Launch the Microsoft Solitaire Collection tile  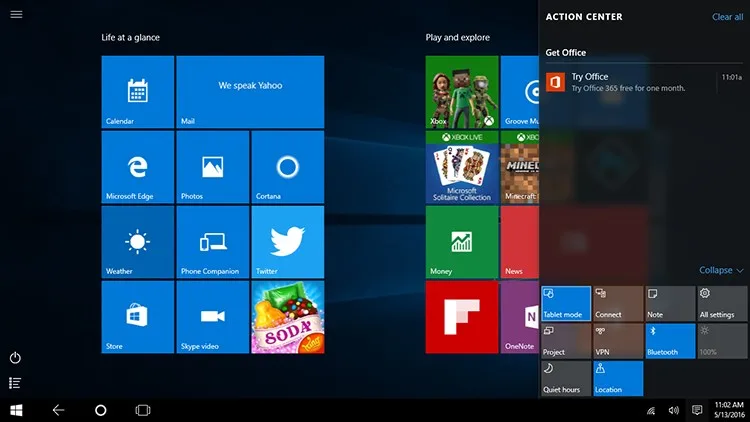462,167
